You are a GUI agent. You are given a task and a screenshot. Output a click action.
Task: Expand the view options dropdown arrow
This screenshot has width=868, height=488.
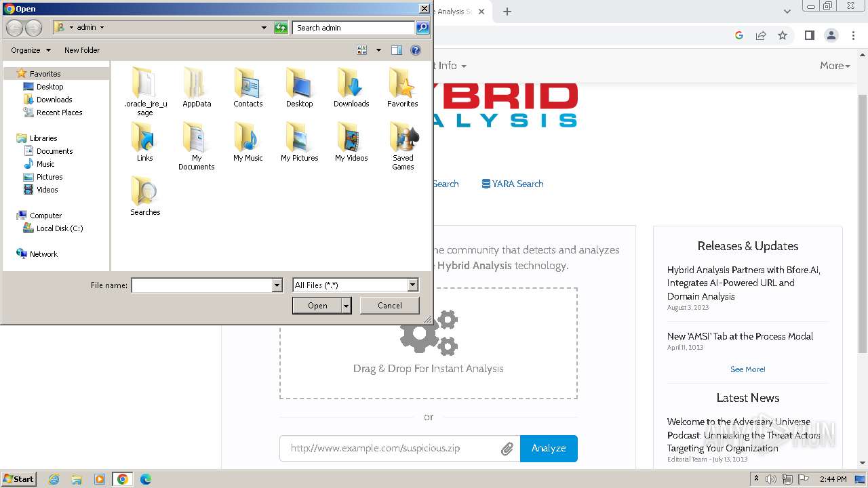coord(378,50)
